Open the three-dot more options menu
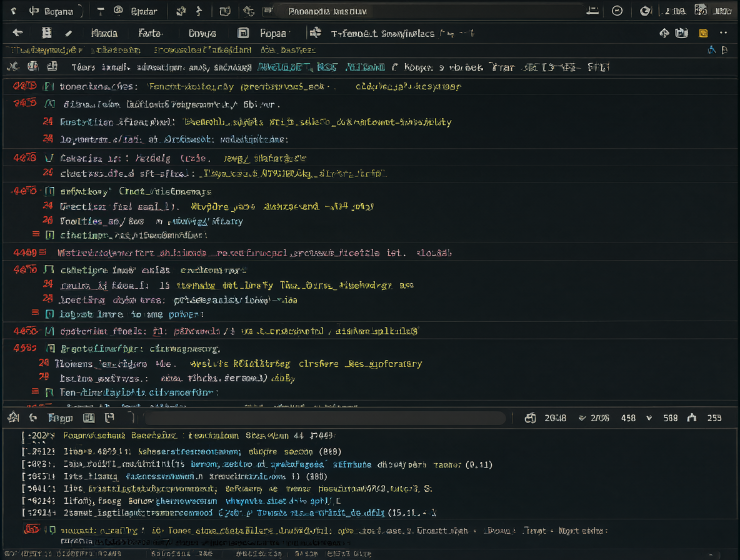The image size is (740, 560). [x=724, y=32]
